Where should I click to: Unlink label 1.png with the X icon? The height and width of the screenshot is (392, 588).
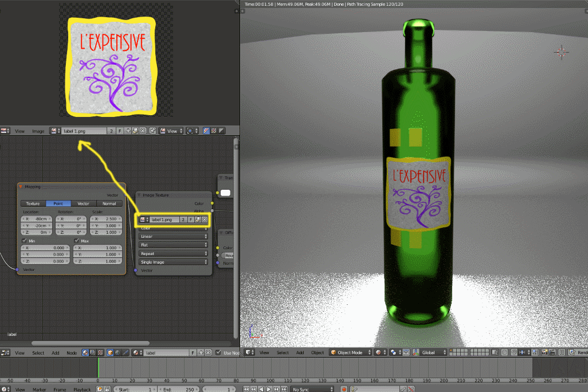[x=142, y=131]
